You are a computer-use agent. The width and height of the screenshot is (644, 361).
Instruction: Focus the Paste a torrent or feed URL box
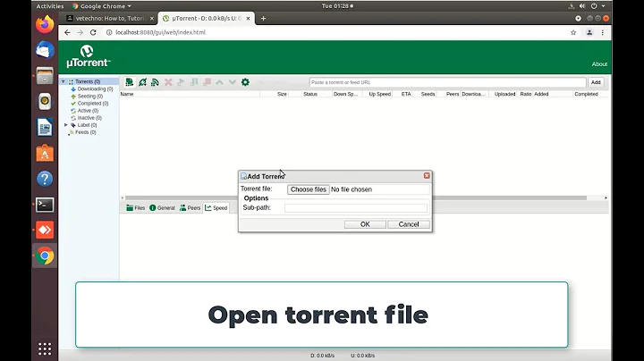coord(448,82)
